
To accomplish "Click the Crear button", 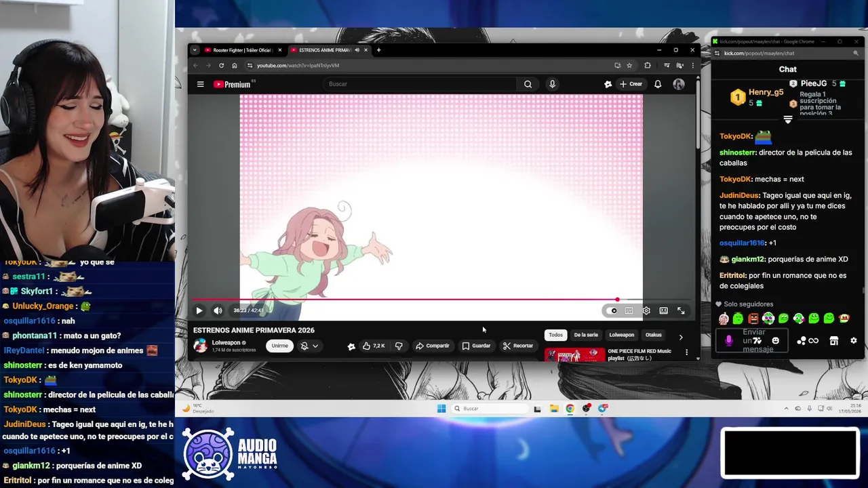I will [x=631, y=84].
